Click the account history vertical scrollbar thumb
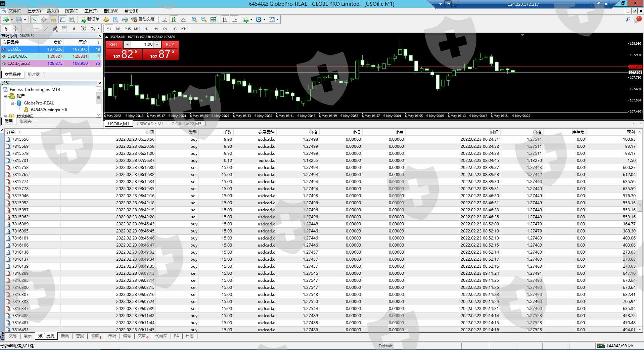 [x=640, y=206]
